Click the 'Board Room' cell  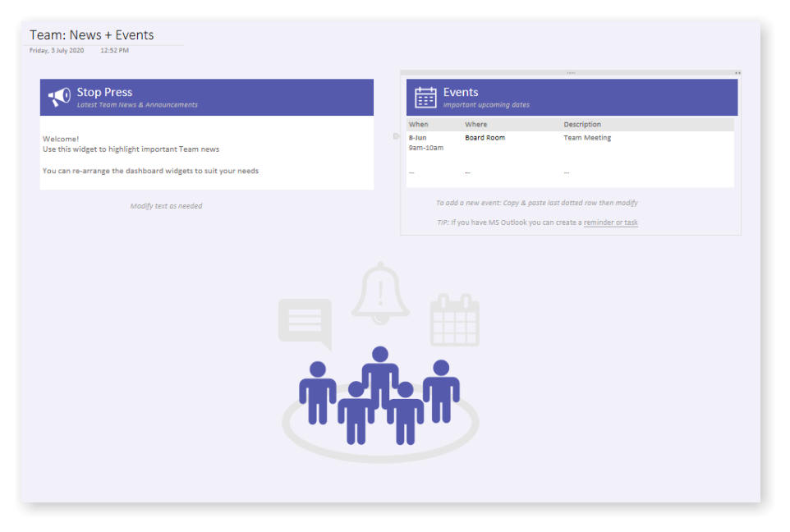pos(485,138)
